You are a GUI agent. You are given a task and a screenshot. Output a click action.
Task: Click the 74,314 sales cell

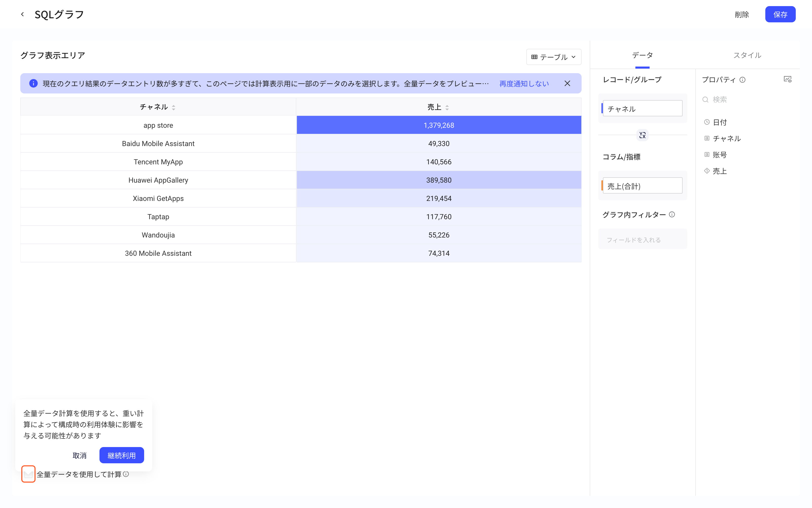438,253
